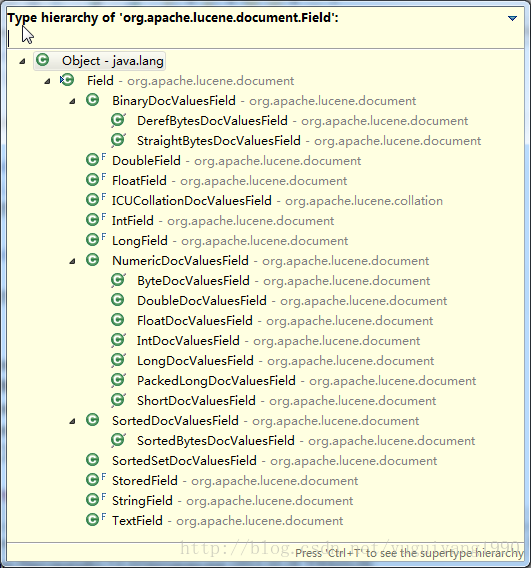Click the StraightBytesDocValuesField class icon
Viewport: 531px width, 568px height.
[x=118, y=139]
